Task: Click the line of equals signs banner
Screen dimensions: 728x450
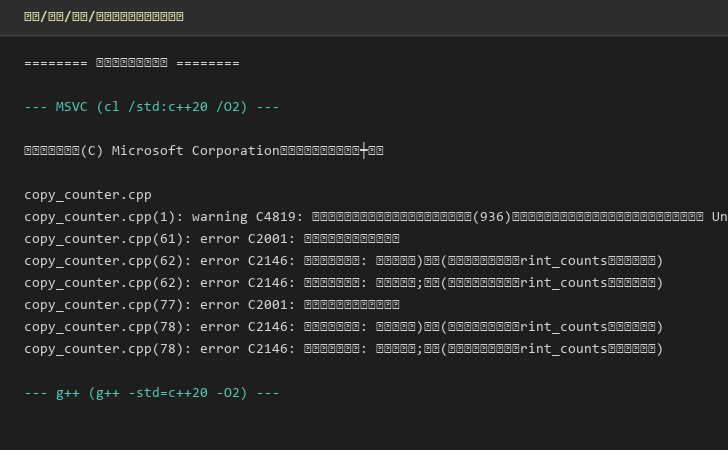Action: coord(132,63)
